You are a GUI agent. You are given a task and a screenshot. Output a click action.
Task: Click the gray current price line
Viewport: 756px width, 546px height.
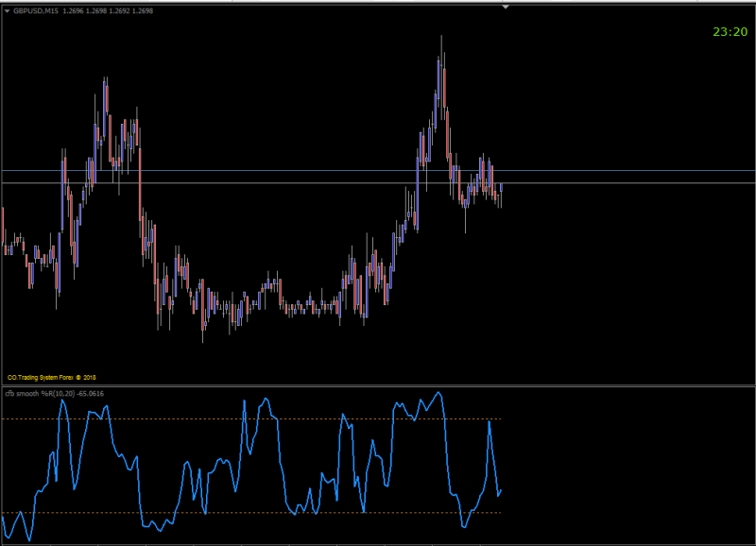(378, 183)
